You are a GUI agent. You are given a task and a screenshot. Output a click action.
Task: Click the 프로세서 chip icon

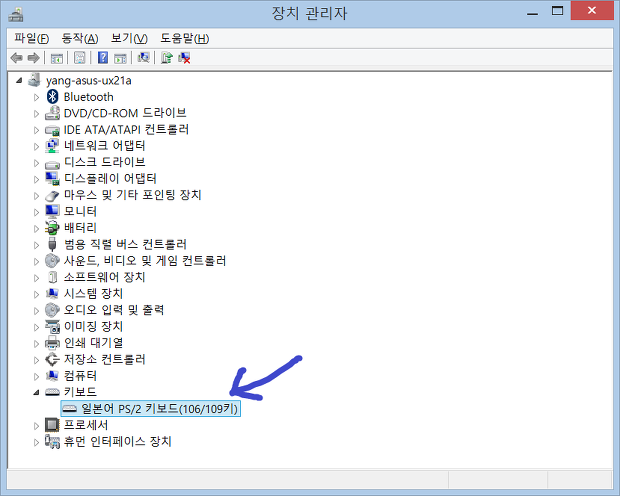[52, 425]
